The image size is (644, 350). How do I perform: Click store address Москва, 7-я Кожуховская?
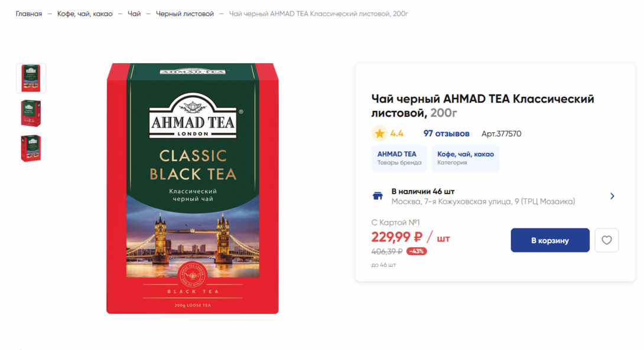pos(483,201)
